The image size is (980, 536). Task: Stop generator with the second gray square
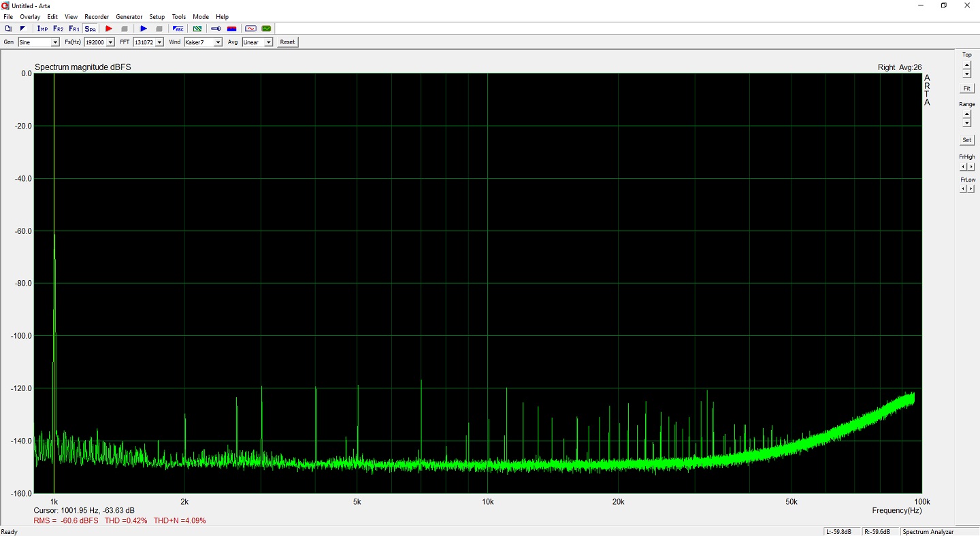(159, 29)
